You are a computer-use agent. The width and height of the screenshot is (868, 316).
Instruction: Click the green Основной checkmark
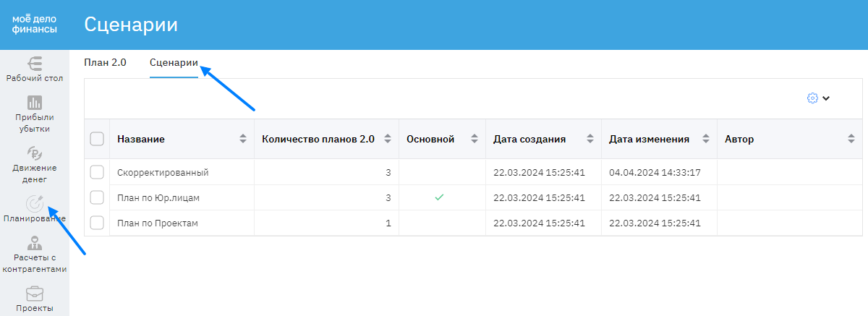pyautogui.click(x=439, y=197)
